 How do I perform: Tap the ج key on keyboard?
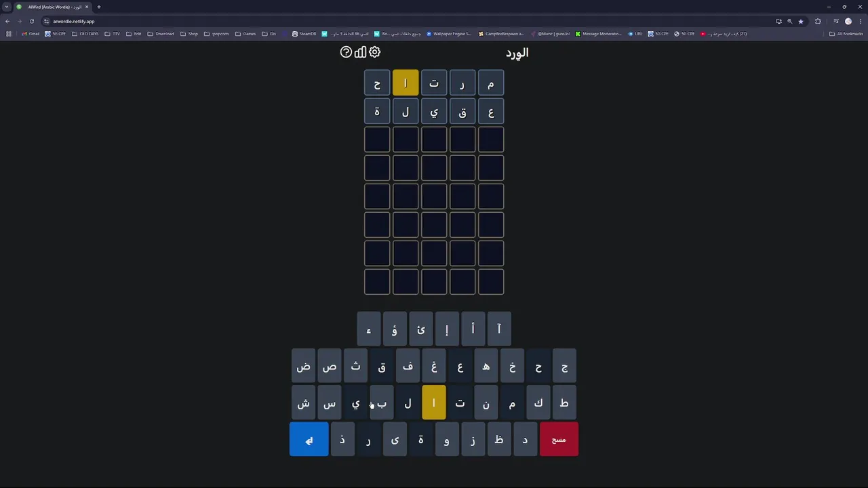[x=564, y=366]
